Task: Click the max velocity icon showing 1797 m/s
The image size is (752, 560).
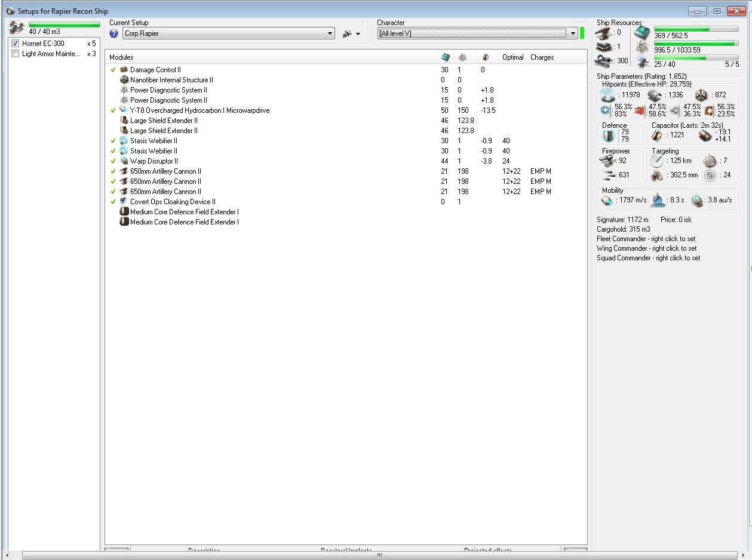Action: coord(607,200)
